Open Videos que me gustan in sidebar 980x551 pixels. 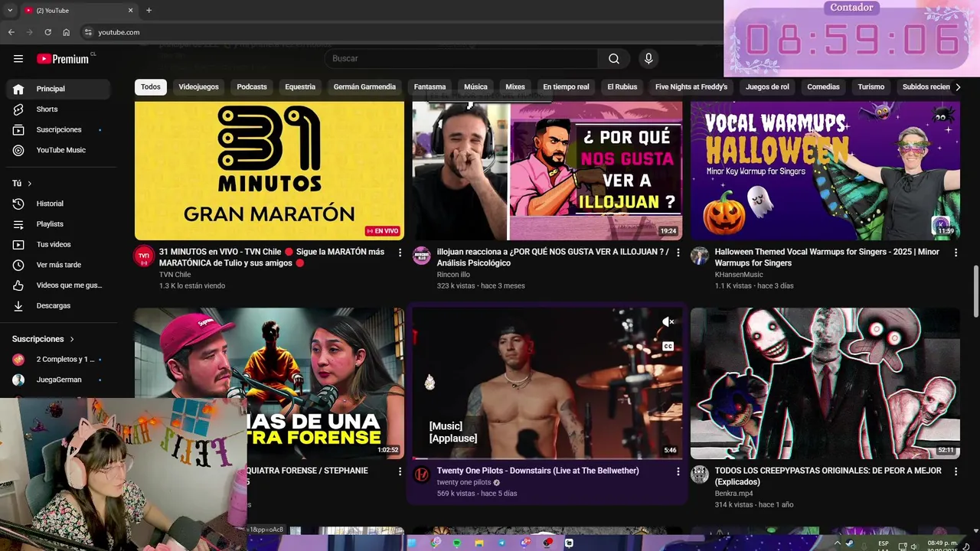point(59,285)
